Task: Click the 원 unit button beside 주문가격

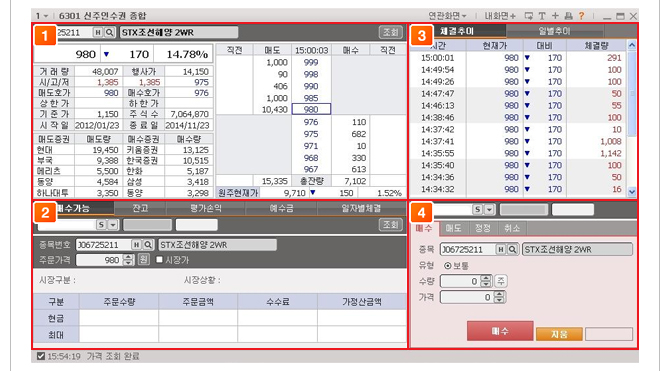Action: [144, 260]
